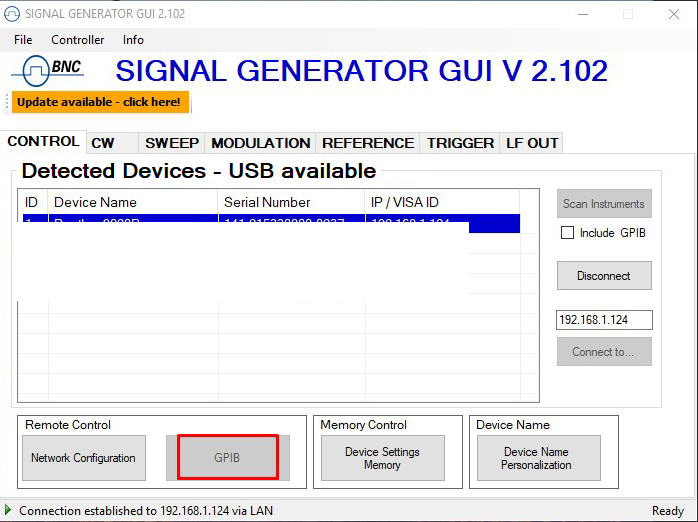Click the IP / VISA ID column header
The height and width of the screenshot is (522, 698).
click(x=442, y=202)
